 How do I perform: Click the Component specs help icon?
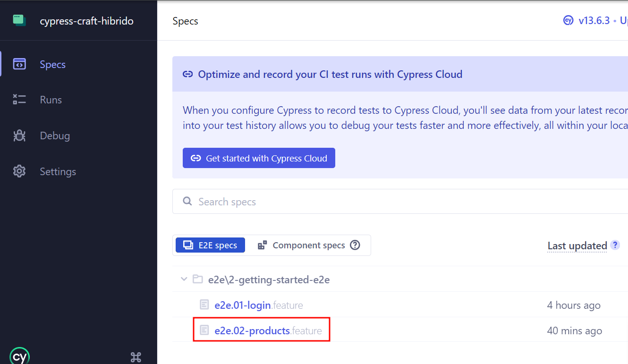click(x=355, y=245)
